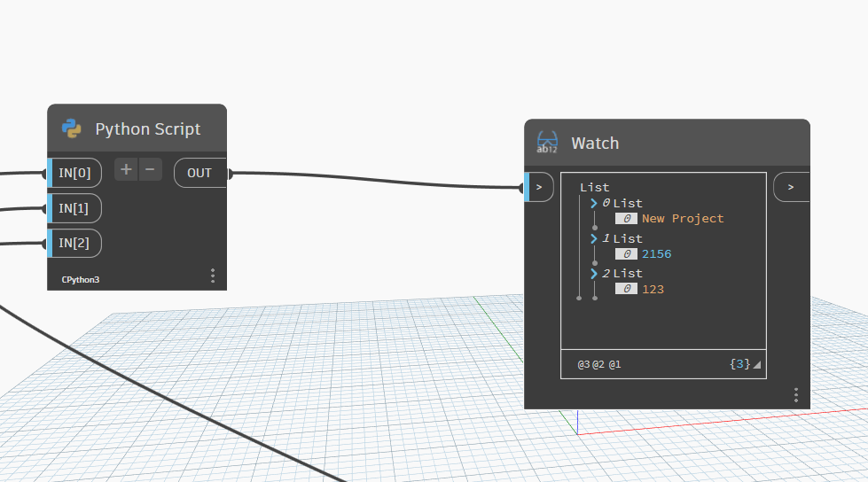Click the @2 list level indicator
868x482 pixels.
(598, 365)
